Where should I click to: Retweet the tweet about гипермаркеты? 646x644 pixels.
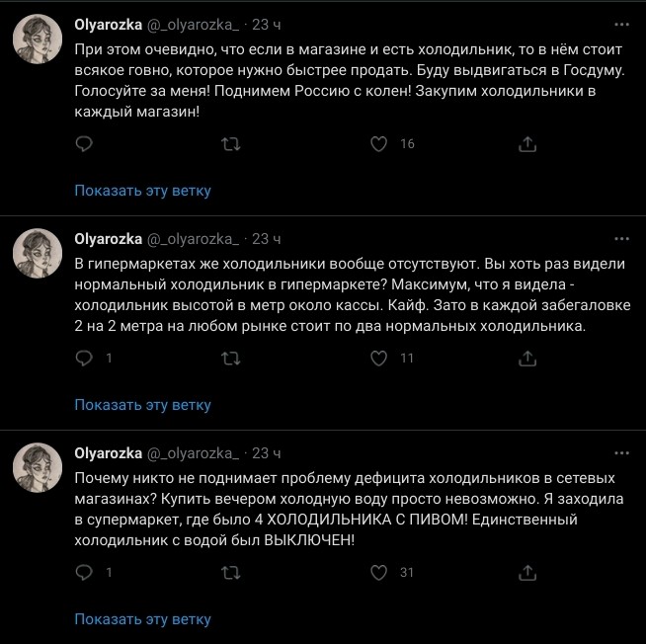[x=230, y=359]
